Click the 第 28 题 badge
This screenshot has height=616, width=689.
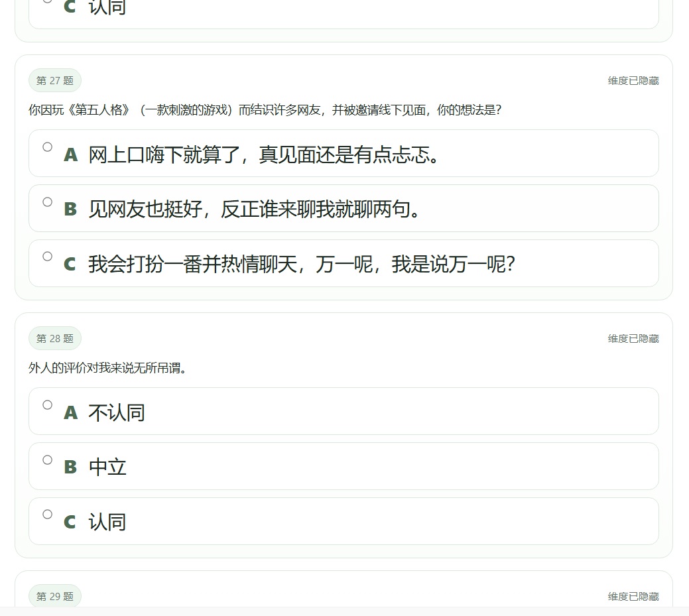coord(54,338)
